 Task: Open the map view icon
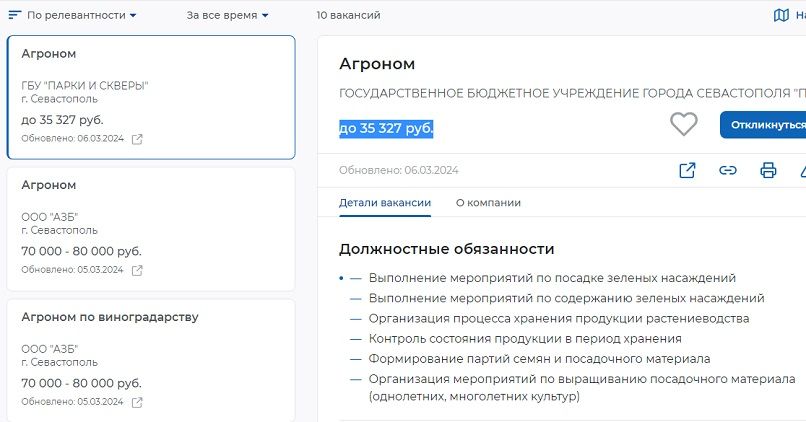[782, 15]
